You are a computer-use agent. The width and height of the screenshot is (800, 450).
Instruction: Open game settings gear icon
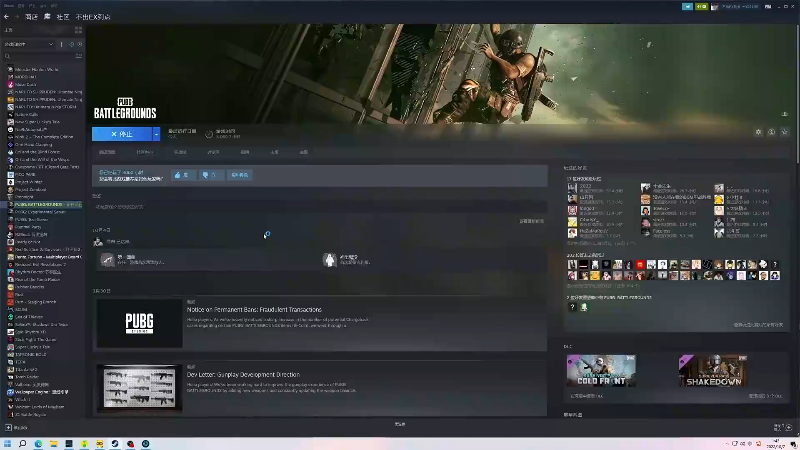pos(758,132)
